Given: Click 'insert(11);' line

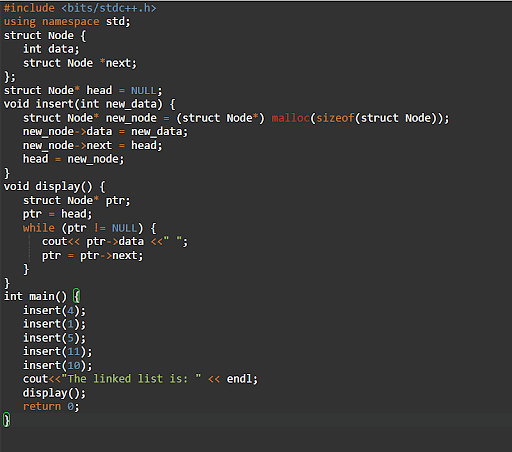Looking at the screenshot, I should [57, 352].
